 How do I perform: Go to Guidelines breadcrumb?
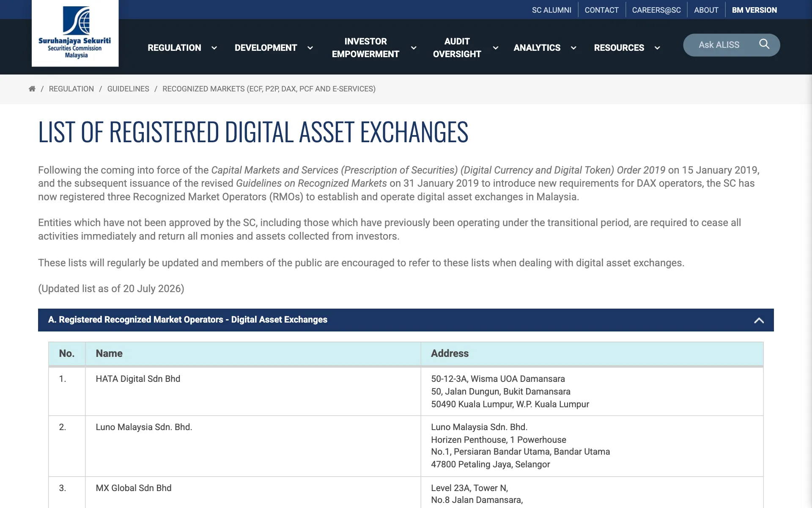tap(128, 89)
